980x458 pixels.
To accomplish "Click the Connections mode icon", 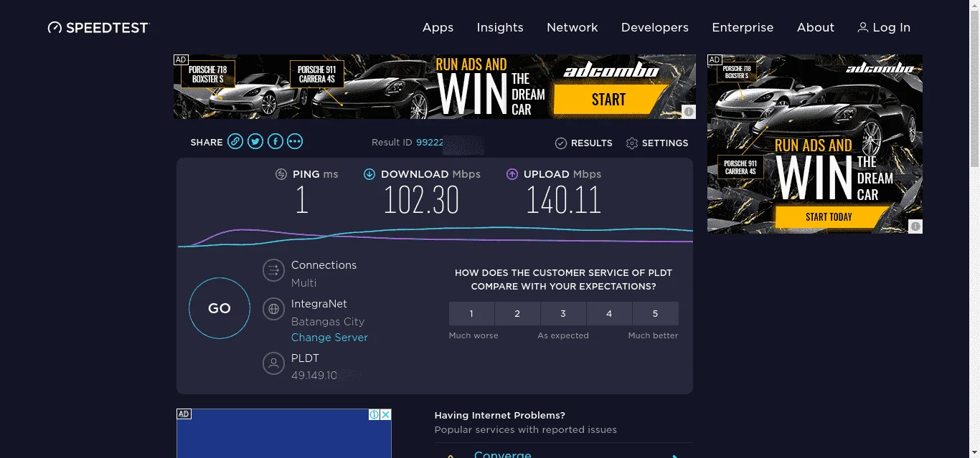I will (x=273, y=270).
